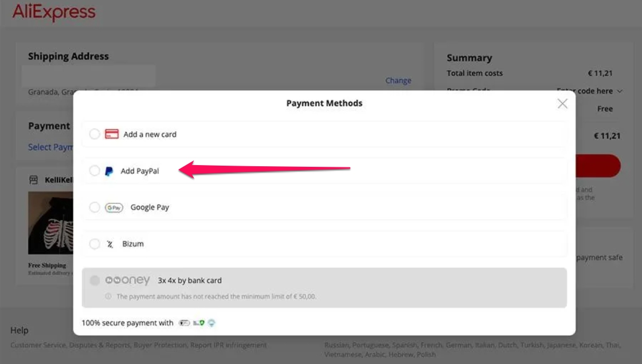Click the PayPal logo icon

[109, 171]
